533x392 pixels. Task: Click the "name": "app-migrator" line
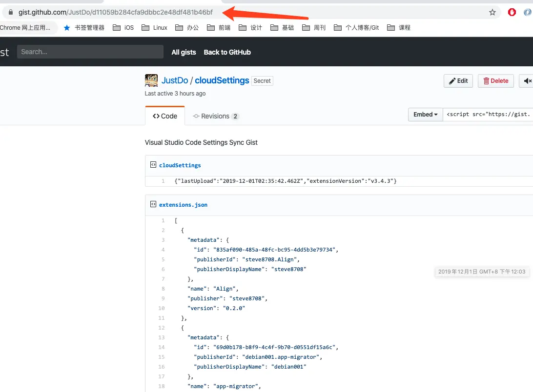(x=225, y=386)
